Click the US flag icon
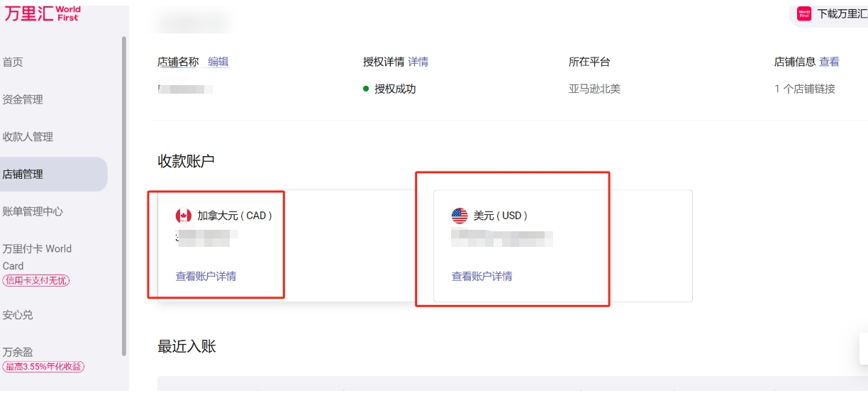 460,216
